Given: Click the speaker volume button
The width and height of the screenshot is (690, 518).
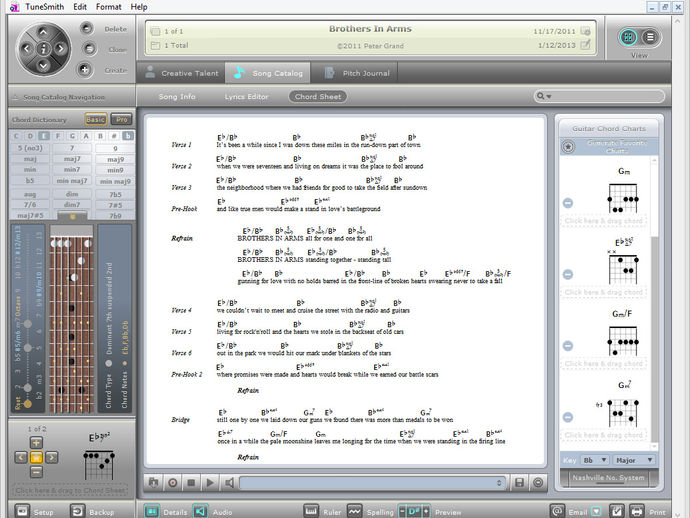Looking at the screenshot, I should 229,483.
